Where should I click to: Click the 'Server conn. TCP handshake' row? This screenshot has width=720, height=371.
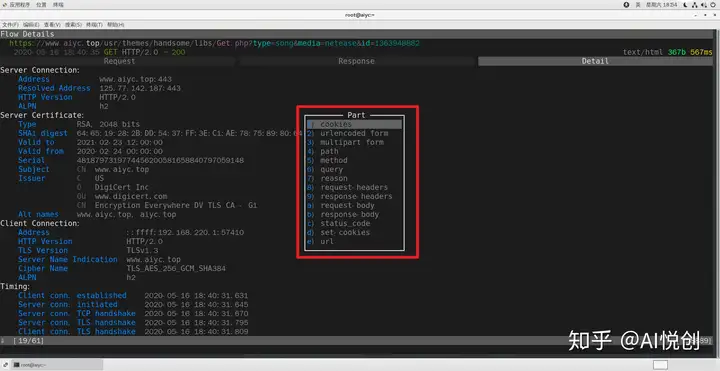pos(133,314)
